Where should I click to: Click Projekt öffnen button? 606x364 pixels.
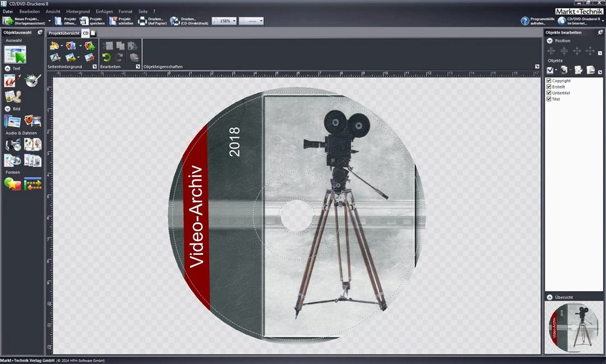pyautogui.click(x=66, y=21)
